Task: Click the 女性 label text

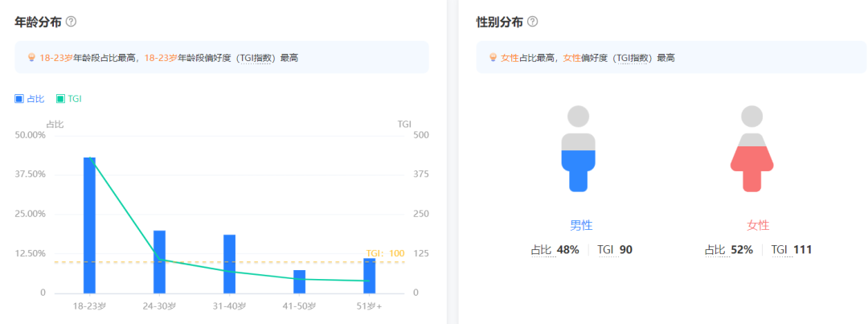Action: (x=758, y=225)
